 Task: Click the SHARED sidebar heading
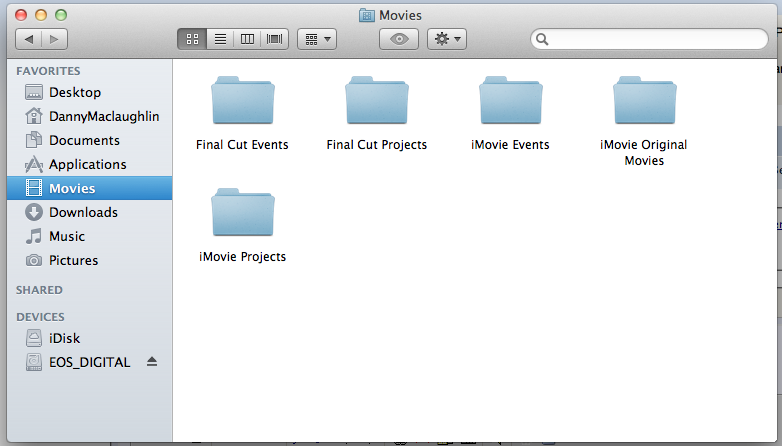39,290
